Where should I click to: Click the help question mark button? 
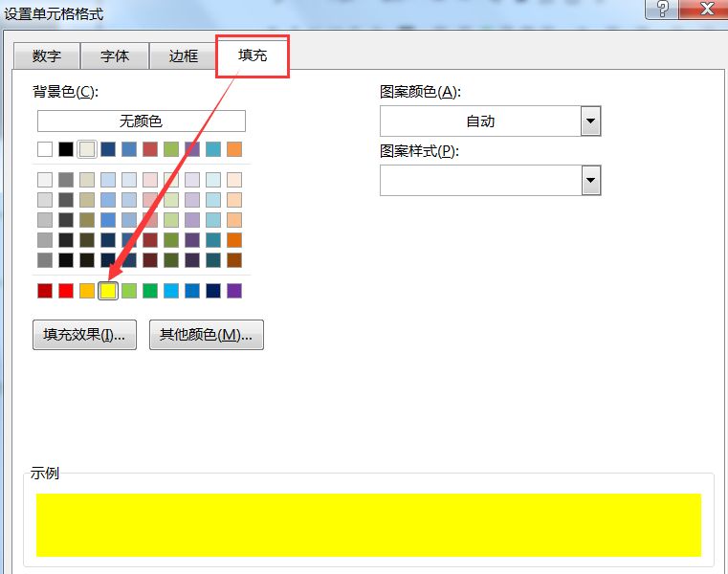662,9
